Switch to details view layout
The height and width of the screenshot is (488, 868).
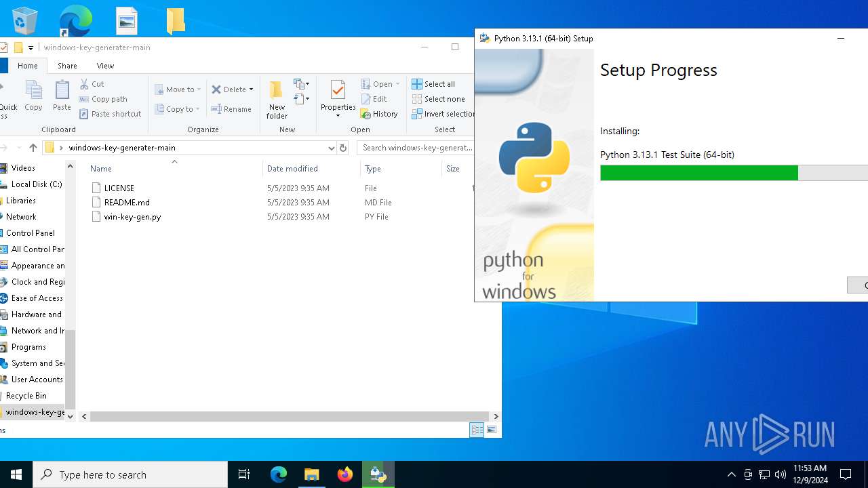click(477, 430)
